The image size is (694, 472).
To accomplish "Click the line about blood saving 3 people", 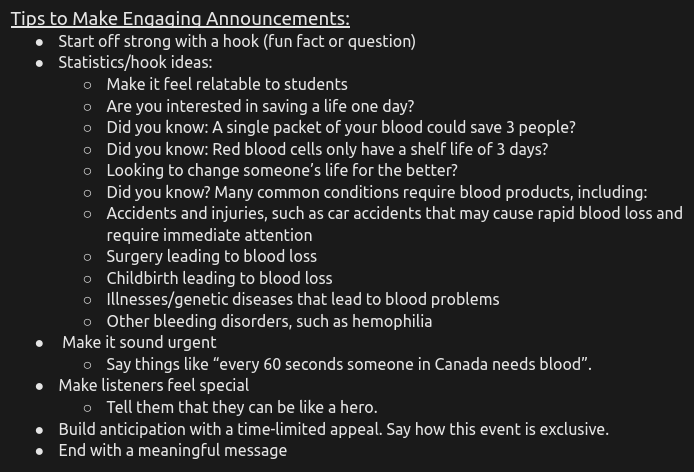I will 341,128.
